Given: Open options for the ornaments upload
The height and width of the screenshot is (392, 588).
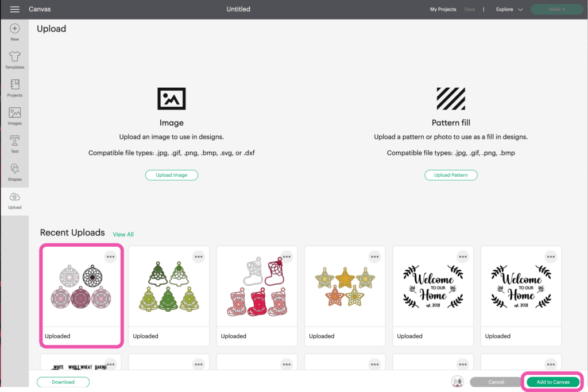Looking at the screenshot, I should pos(110,257).
